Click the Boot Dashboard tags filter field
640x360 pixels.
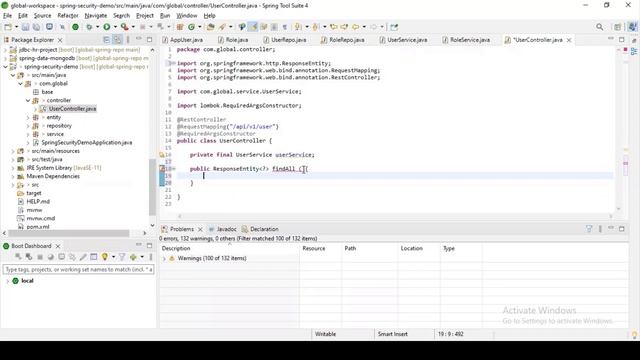point(78,269)
